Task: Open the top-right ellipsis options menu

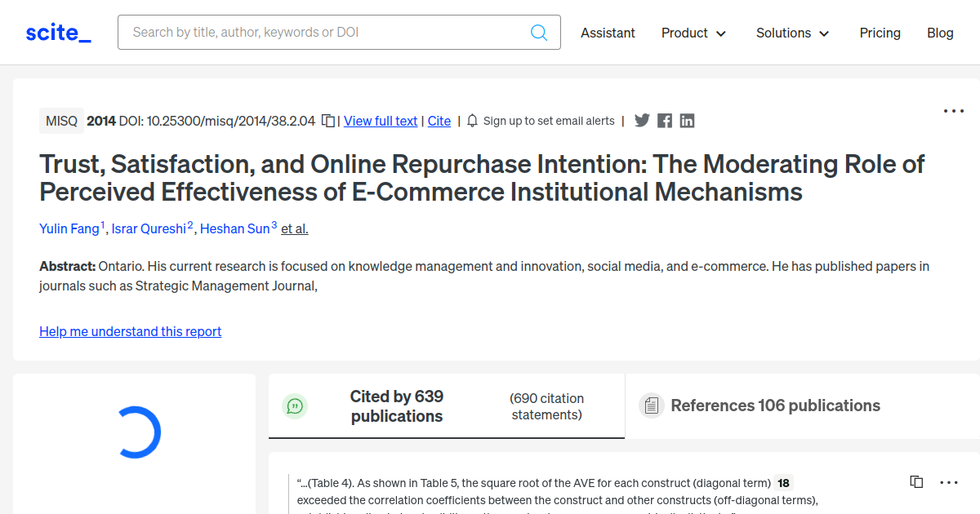Action: tap(953, 110)
